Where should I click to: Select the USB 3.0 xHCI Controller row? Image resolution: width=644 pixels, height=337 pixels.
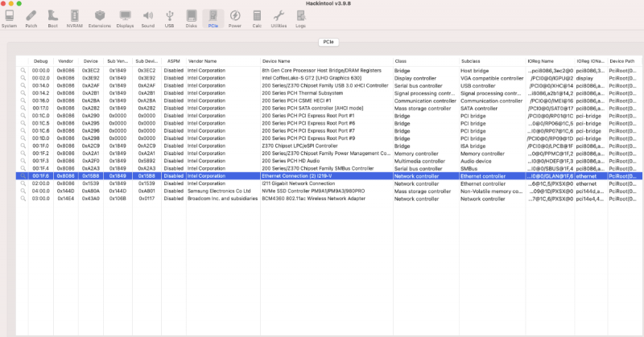[x=329, y=85]
